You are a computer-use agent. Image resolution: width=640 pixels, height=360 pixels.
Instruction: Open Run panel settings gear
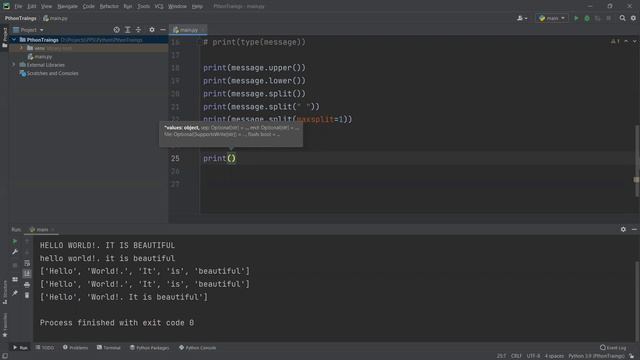tap(623, 229)
